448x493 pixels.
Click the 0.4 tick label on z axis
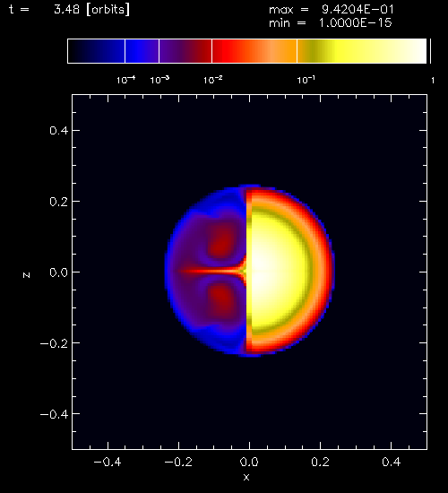point(58,130)
